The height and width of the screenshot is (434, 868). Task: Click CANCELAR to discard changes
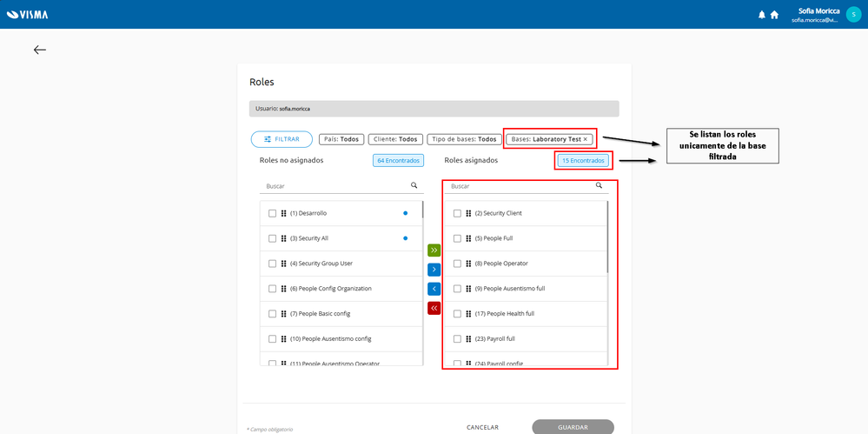pyautogui.click(x=483, y=427)
